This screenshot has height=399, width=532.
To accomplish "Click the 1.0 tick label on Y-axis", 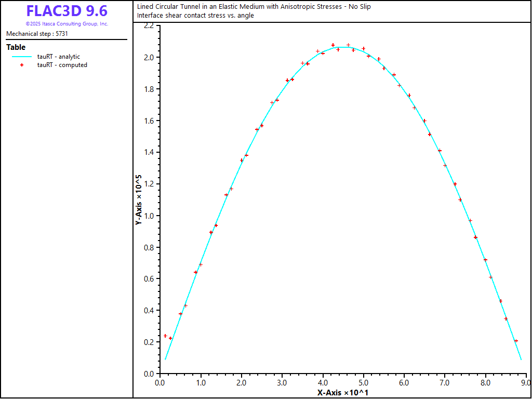I will tap(148, 216).
